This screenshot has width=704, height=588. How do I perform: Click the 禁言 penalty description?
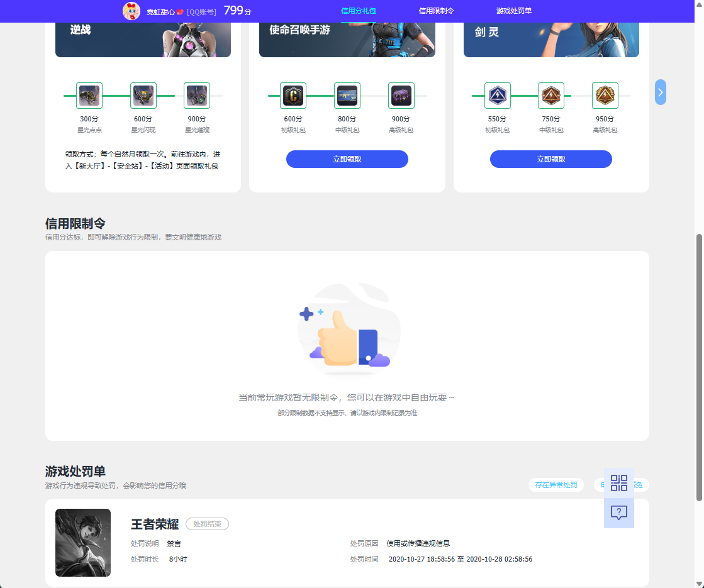click(x=174, y=543)
